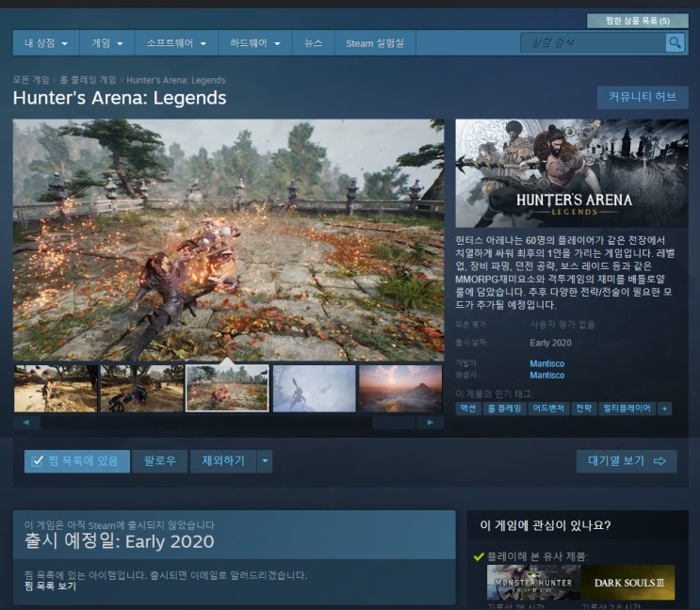Open the 내 상점 dropdown menu
The image size is (700, 610).
tap(46, 43)
